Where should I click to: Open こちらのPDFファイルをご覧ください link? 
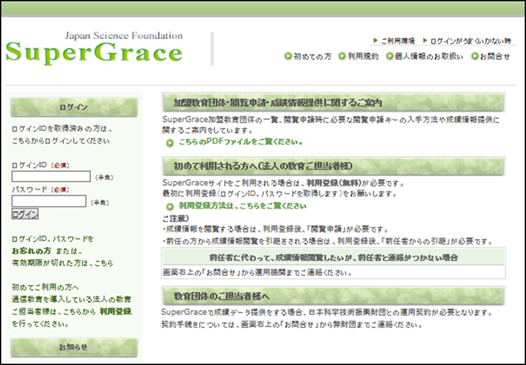click(241, 142)
